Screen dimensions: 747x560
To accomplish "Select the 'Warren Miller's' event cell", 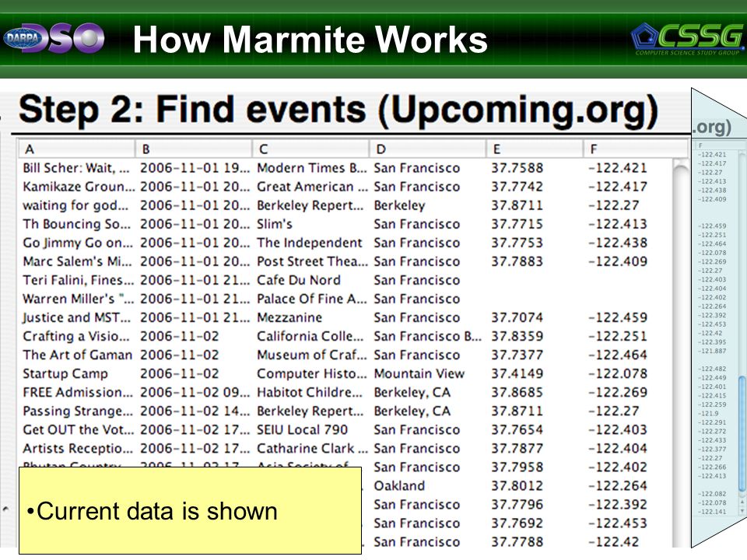I will pyautogui.click(x=78, y=299).
